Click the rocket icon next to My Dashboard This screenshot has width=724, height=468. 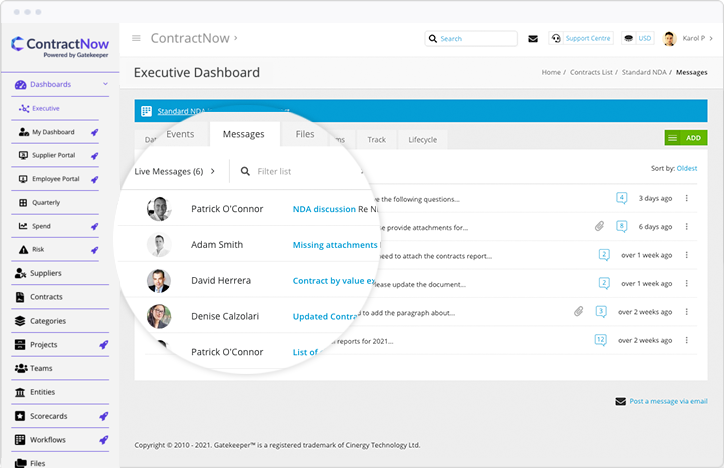coord(94,132)
